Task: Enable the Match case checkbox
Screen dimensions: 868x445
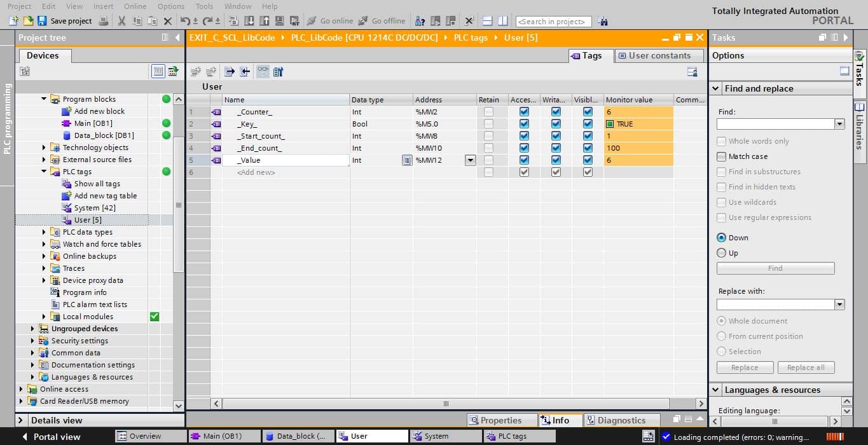Action: [x=721, y=156]
